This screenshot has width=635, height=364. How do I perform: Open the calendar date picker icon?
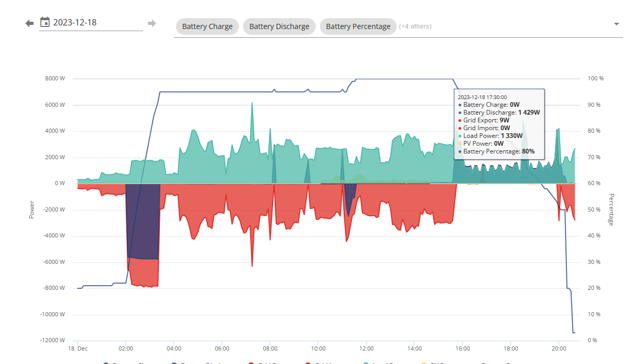click(45, 22)
